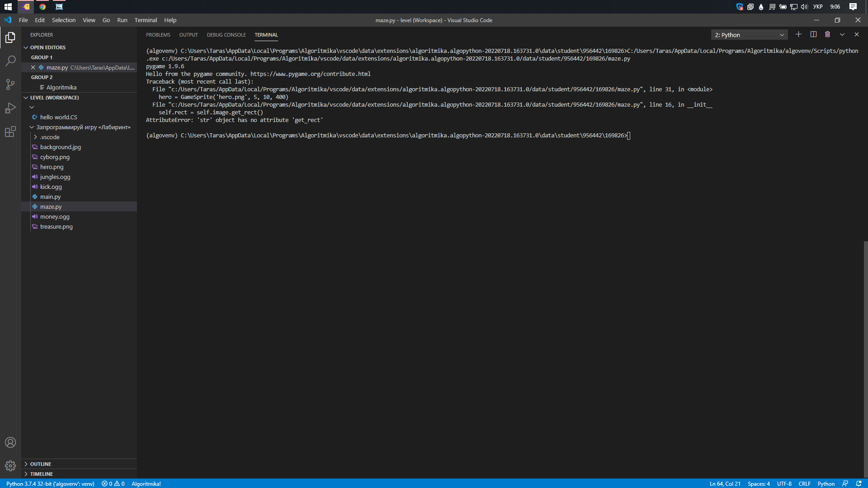The image size is (868, 488).
Task: Open the Search view in activity bar
Action: pos(10,61)
